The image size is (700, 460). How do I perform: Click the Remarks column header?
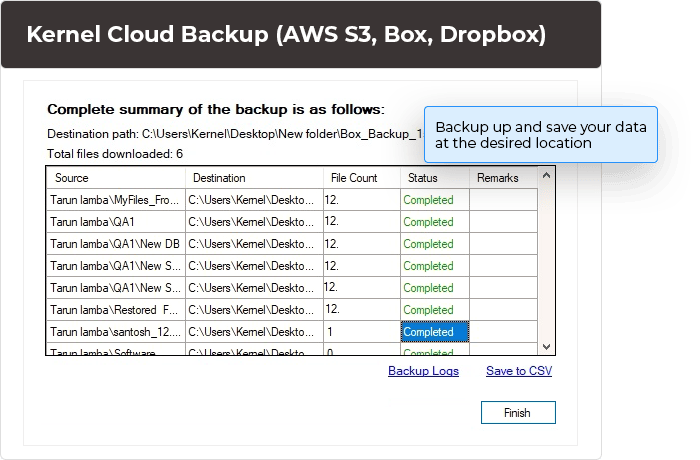[x=503, y=178]
